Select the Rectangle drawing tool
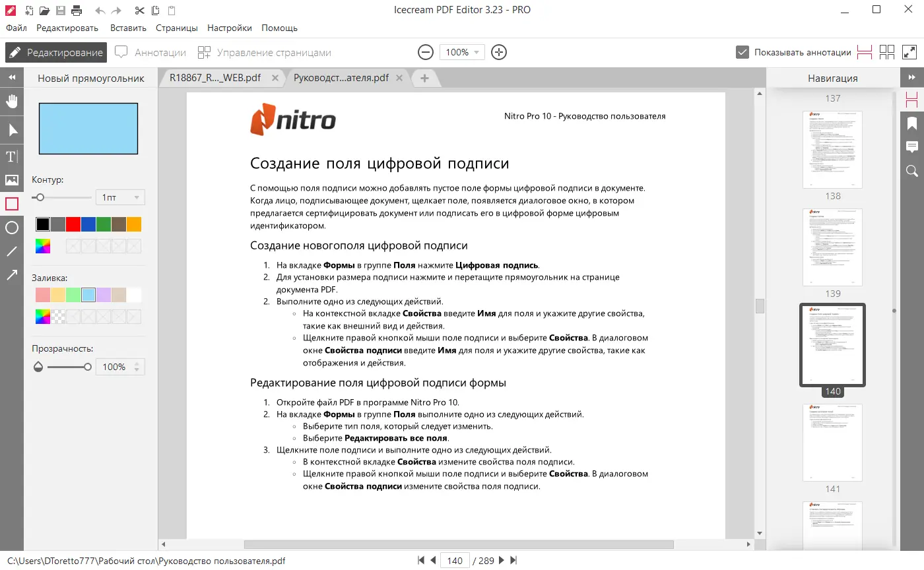The width and height of the screenshot is (924, 570). tap(11, 204)
